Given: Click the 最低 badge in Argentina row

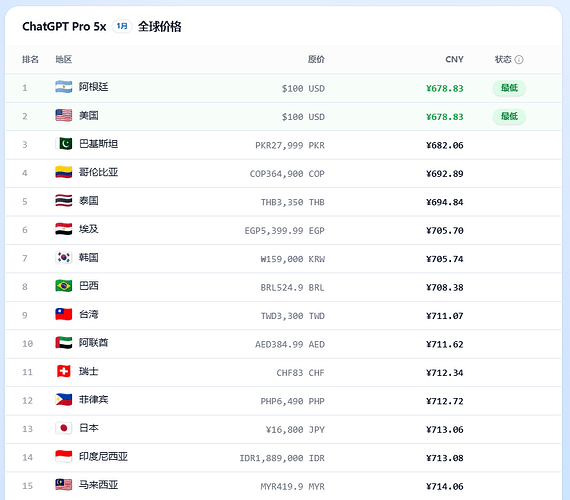Looking at the screenshot, I should 509,88.
